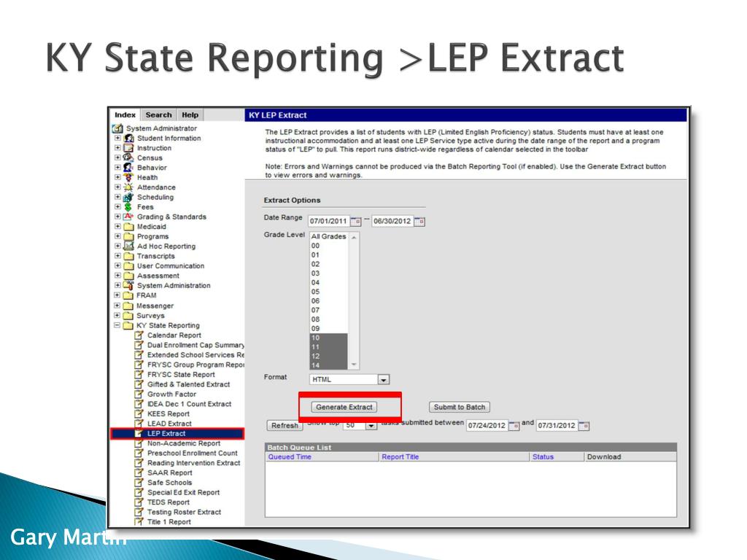
Task: Click the SAAR Report document icon
Action: click(139, 472)
